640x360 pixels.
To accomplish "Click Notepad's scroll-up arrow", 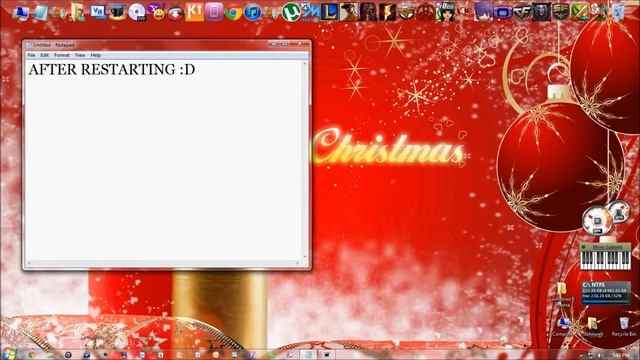I will 305,64.
